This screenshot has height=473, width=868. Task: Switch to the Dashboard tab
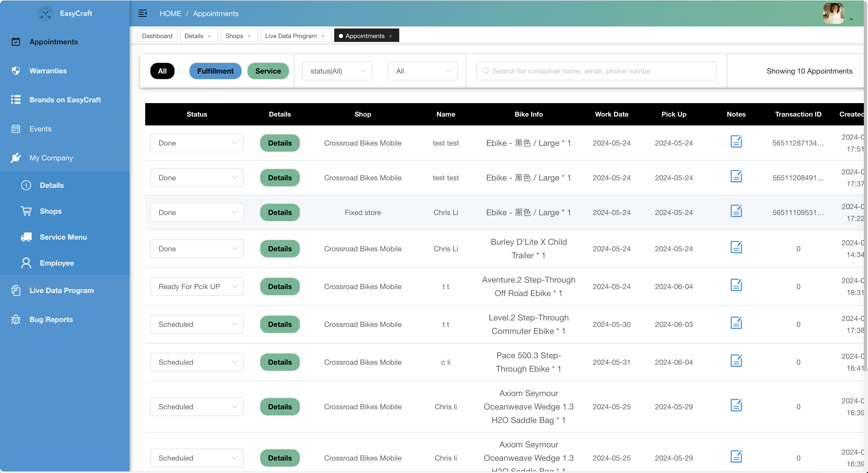157,36
